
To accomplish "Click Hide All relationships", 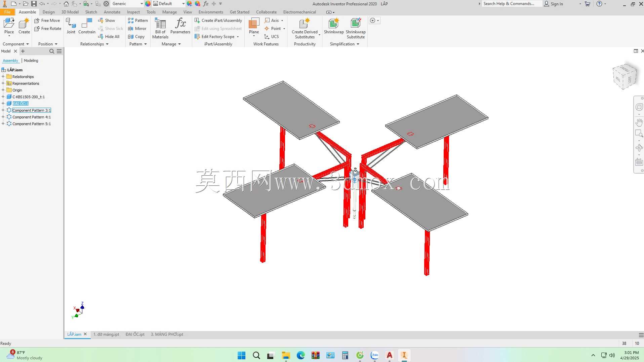I will (109, 37).
